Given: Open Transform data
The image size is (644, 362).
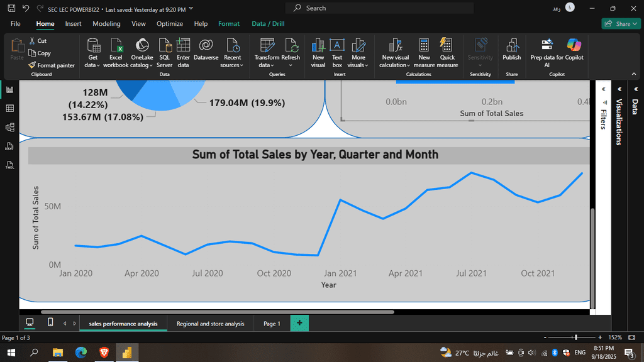Looking at the screenshot, I should tap(267, 53).
